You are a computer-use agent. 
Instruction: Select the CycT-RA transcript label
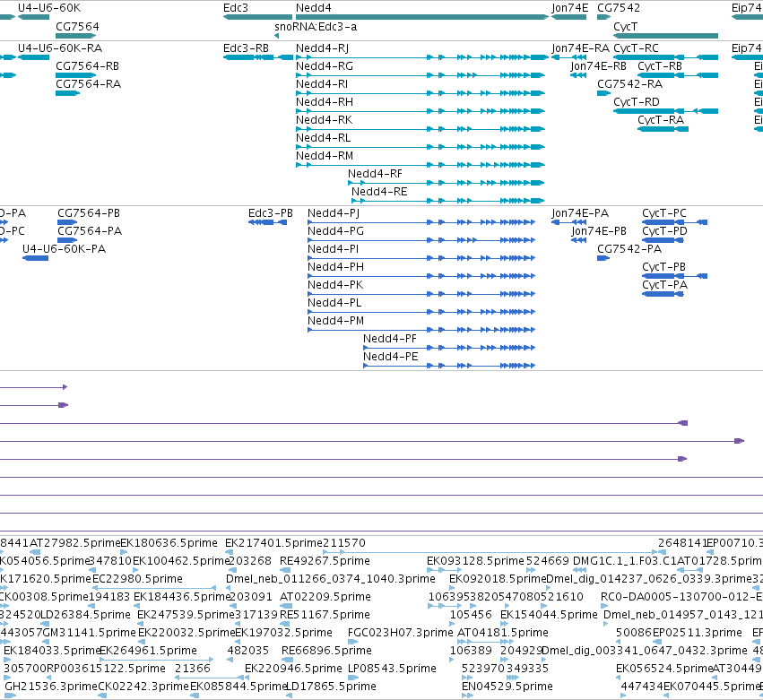tap(661, 120)
